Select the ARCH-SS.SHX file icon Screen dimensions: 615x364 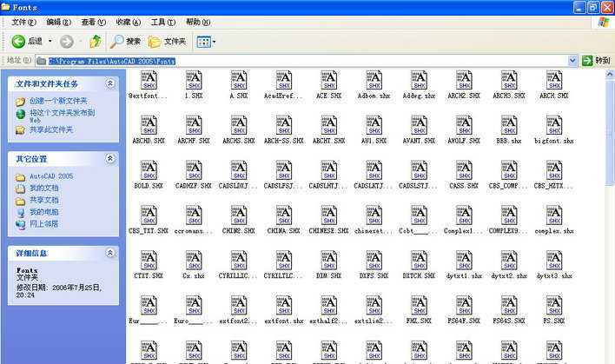point(284,125)
